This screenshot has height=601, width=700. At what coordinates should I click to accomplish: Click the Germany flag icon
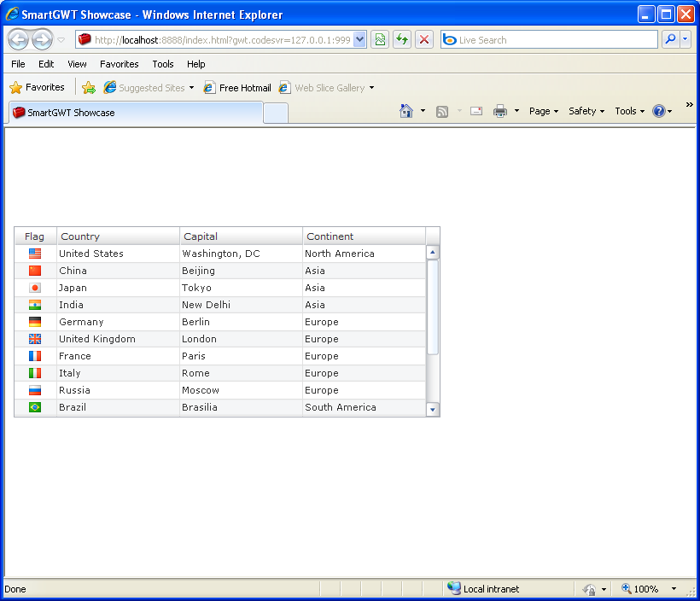[35, 322]
